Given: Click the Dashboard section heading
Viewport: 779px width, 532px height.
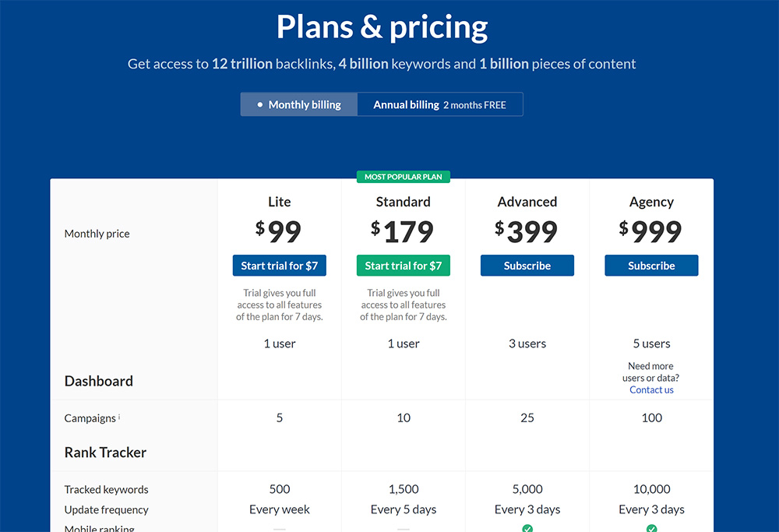Looking at the screenshot, I should point(98,381).
